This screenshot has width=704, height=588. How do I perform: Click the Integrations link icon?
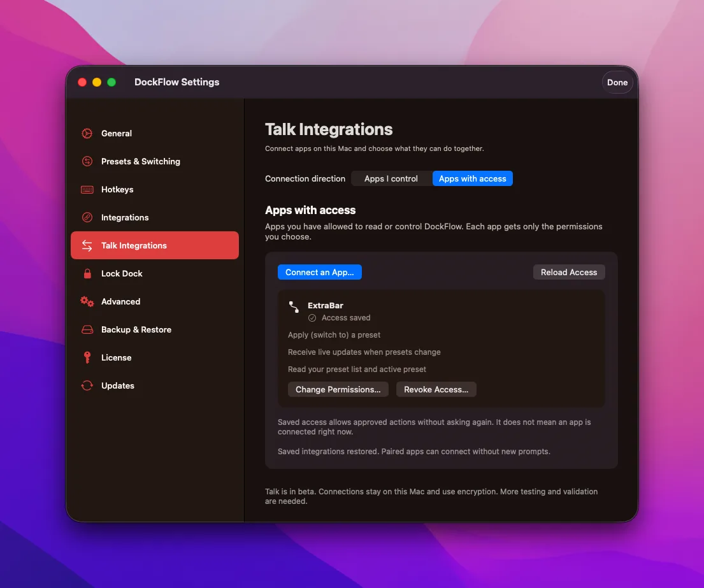[x=87, y=217]
